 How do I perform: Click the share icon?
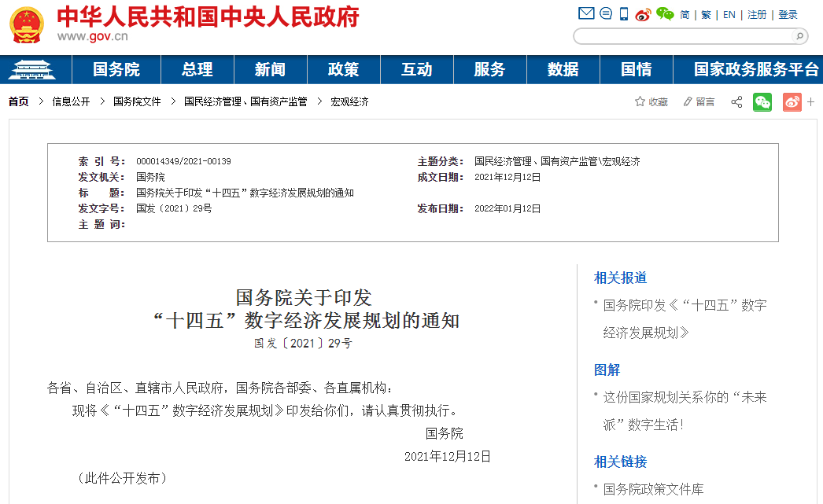point(736,101)
